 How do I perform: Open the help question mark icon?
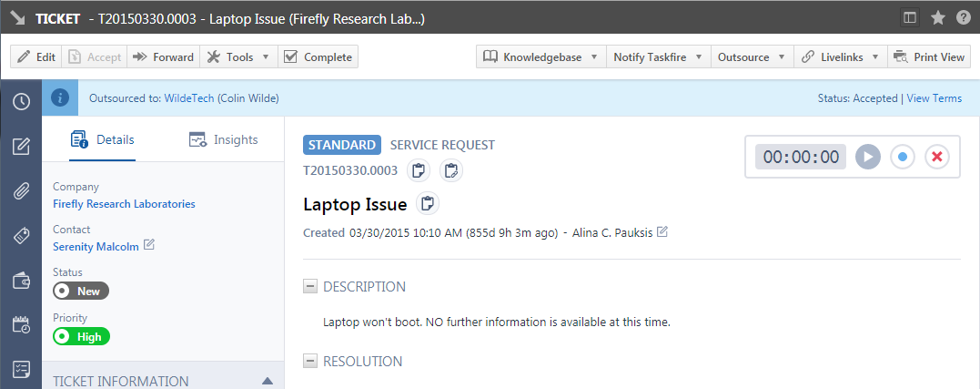[962, 18]
